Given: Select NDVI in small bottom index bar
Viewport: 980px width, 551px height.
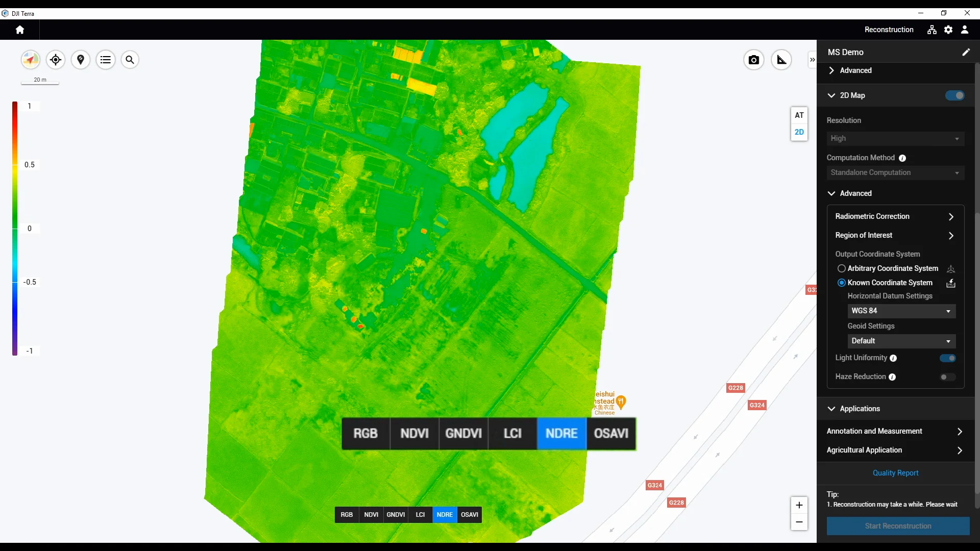Looking at the screenshot, I should (x=371, y=515).
